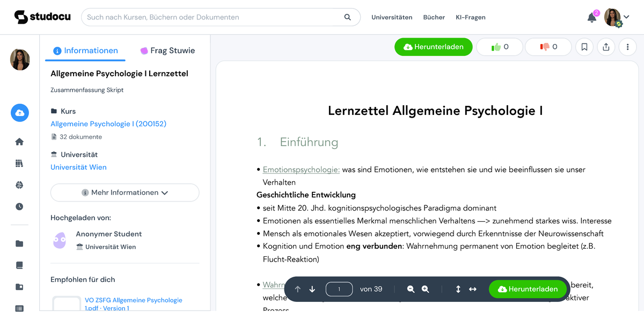Give the document a thumbs up

coord(500,47)
